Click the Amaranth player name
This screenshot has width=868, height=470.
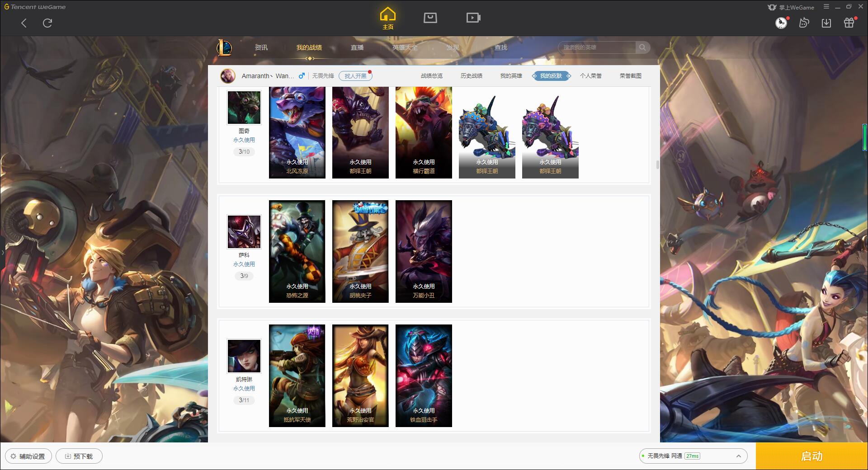tap(268, 76)
